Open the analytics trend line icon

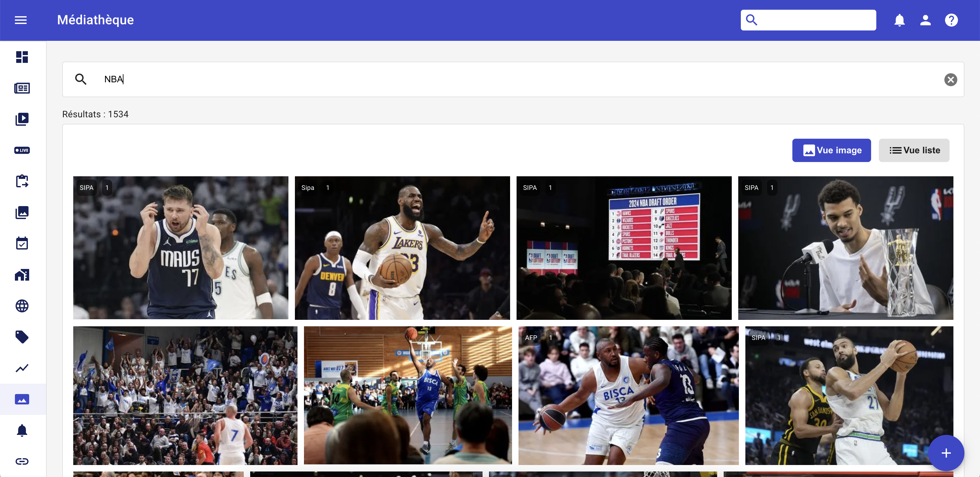coord(22,368)
